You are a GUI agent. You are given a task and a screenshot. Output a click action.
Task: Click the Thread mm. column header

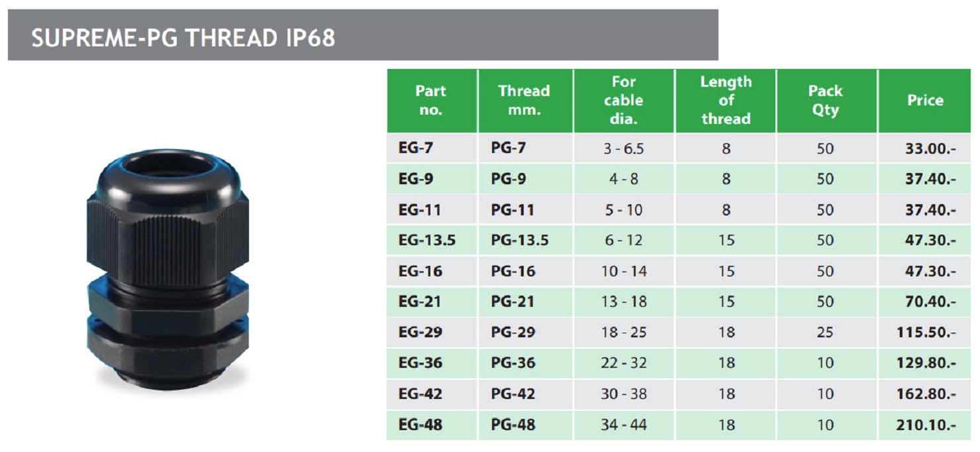click(524, 101)
